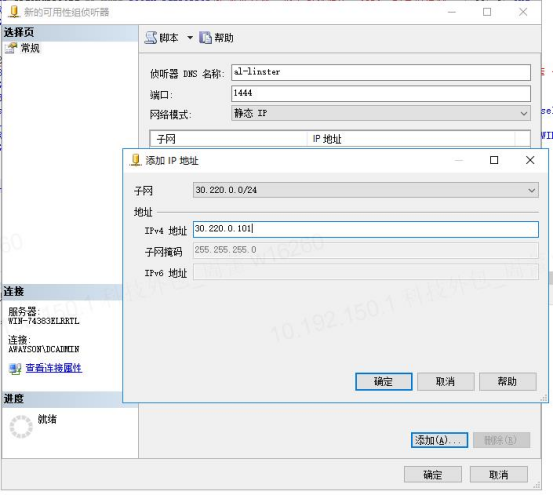Screen dimensions: 554x496
Task: Click the 侦听器 DNS 名称 field al-linster
Action: click(381, 72)
